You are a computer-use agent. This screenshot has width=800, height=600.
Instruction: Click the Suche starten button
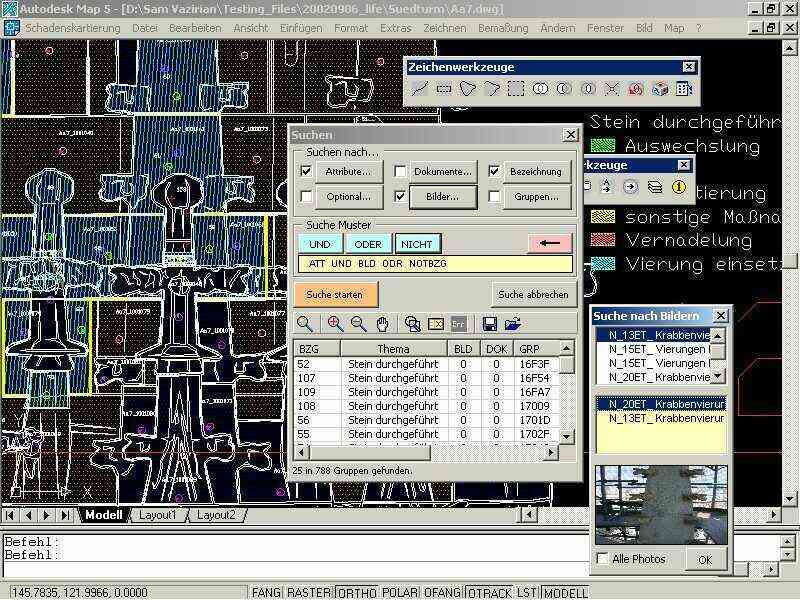click(x=336, y=294)
